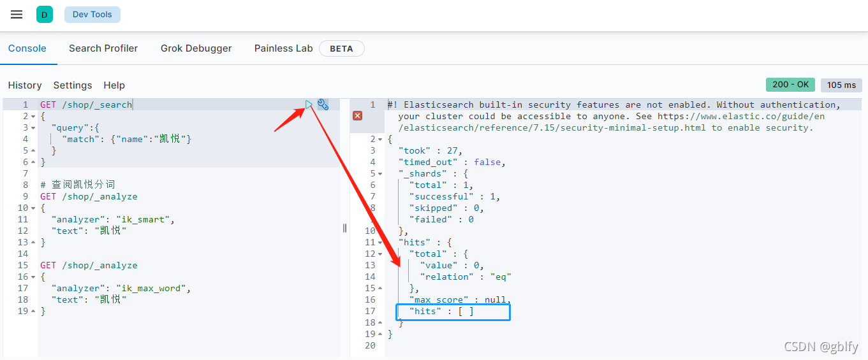Click the security warning message text
This screenshot has height=360, width=868.
coord(614,116)
